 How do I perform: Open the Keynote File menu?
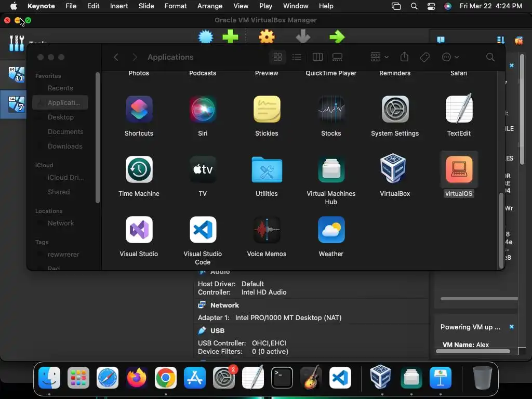(71, 6)
